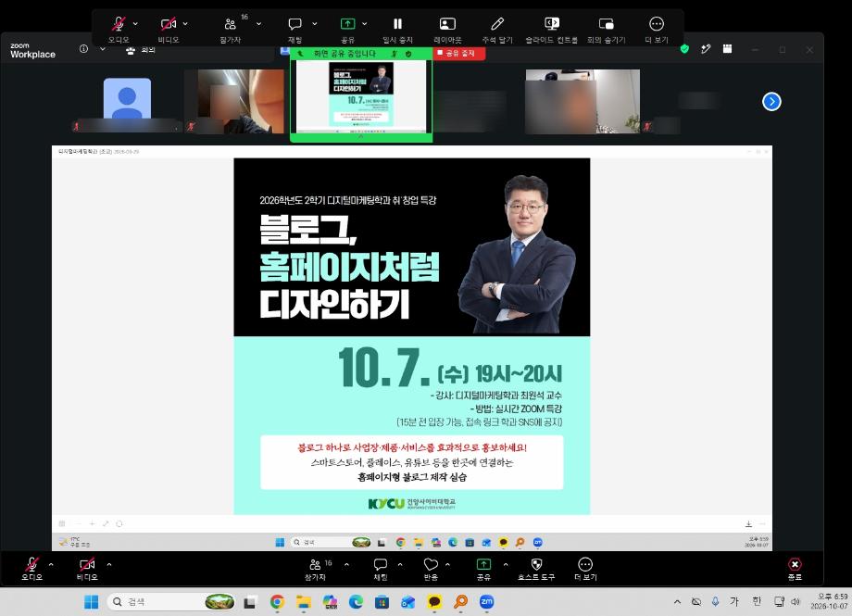Open reactions (반응) heart icon
This screenshot has height=616, width=852.
[x=431, y=569]
